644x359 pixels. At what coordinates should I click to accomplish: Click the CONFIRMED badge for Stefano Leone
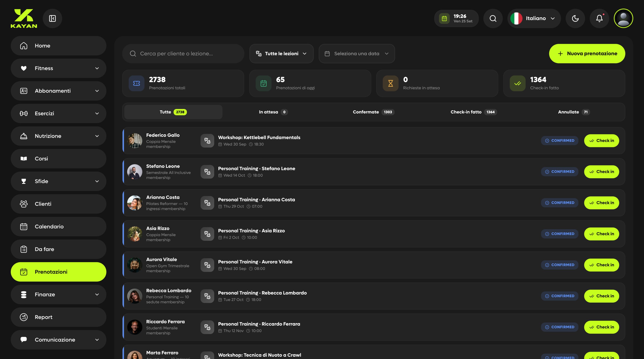coord(560,172)
